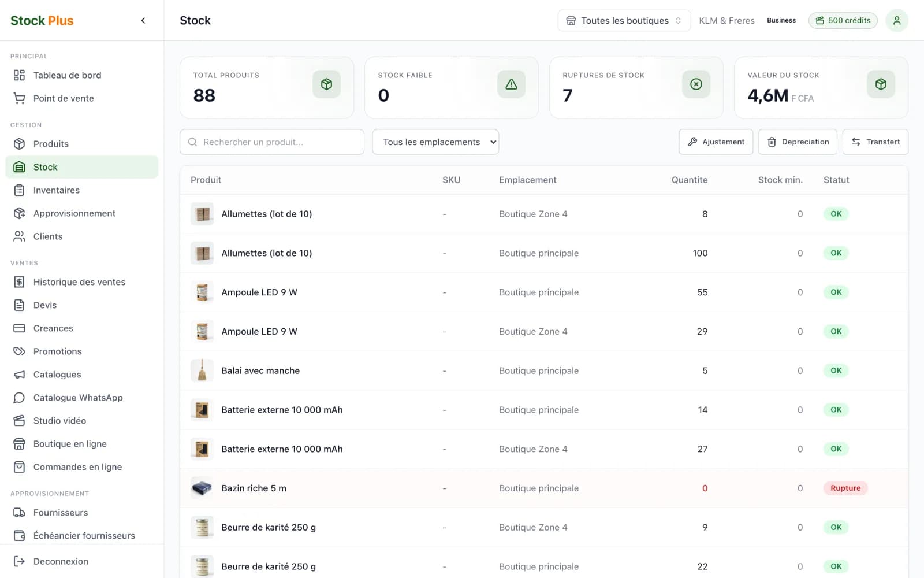Click the Promotions tag icon
The width and height of the screenshot is (924, 578).
19,351
